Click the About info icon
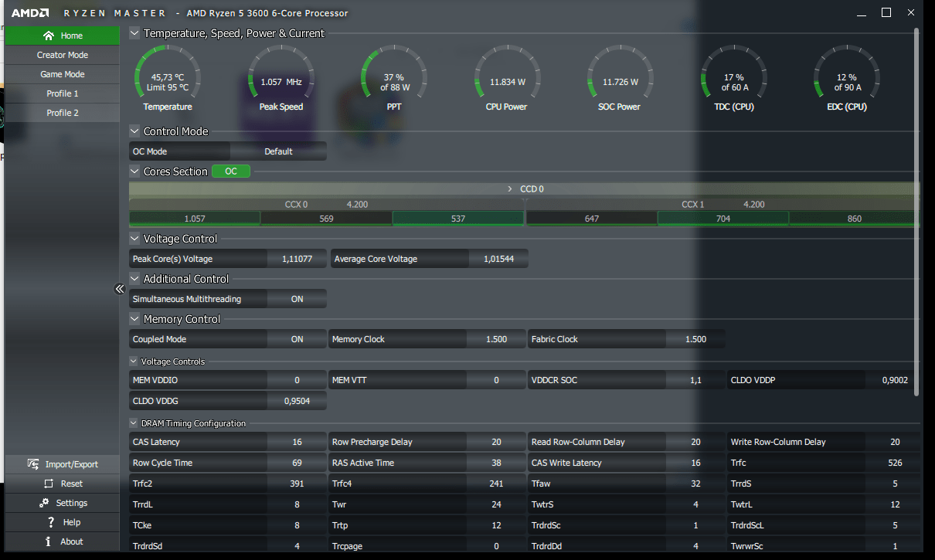 48,541
